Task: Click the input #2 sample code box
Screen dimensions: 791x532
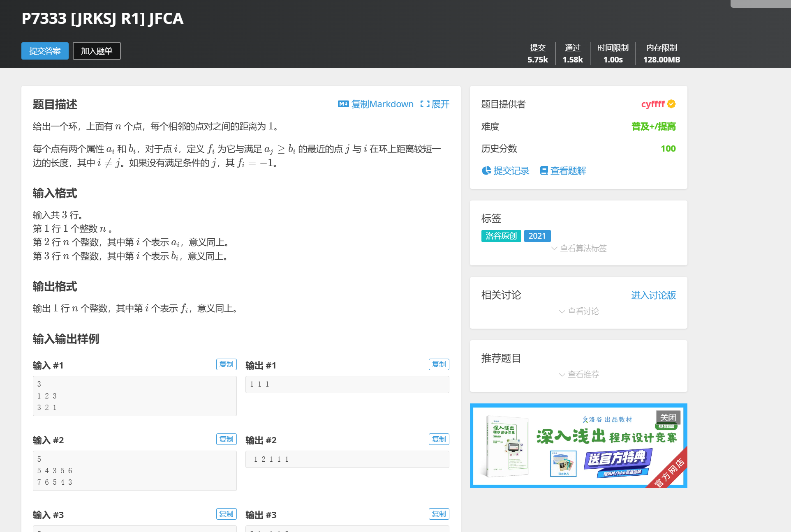Action: (134, 470)
